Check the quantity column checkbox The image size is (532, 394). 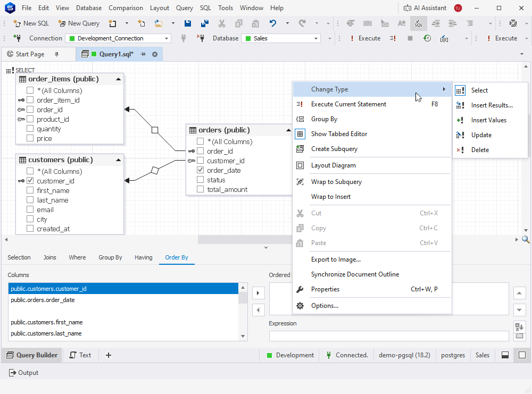(30, 129)
